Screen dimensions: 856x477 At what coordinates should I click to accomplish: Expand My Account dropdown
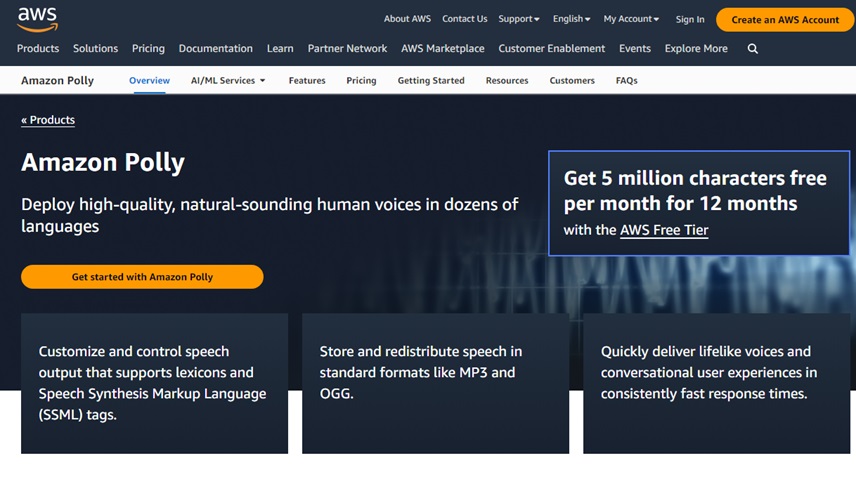631,19
